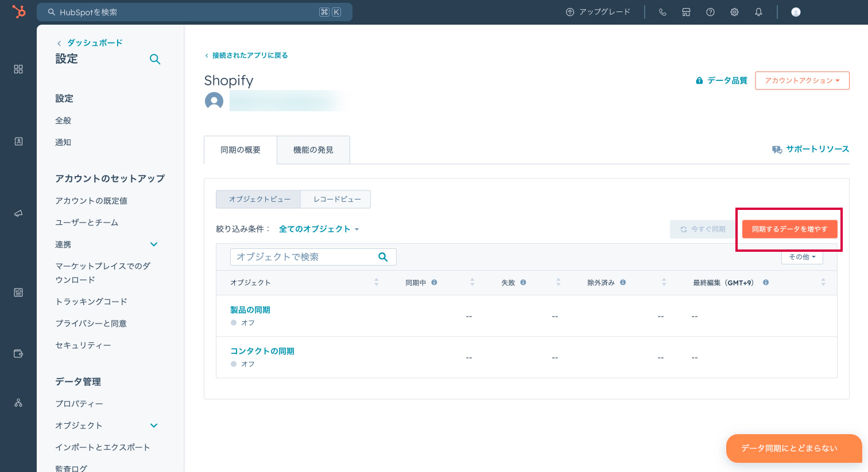
Task: Open the settings gear icon in top bar
Action: [734, 12]
